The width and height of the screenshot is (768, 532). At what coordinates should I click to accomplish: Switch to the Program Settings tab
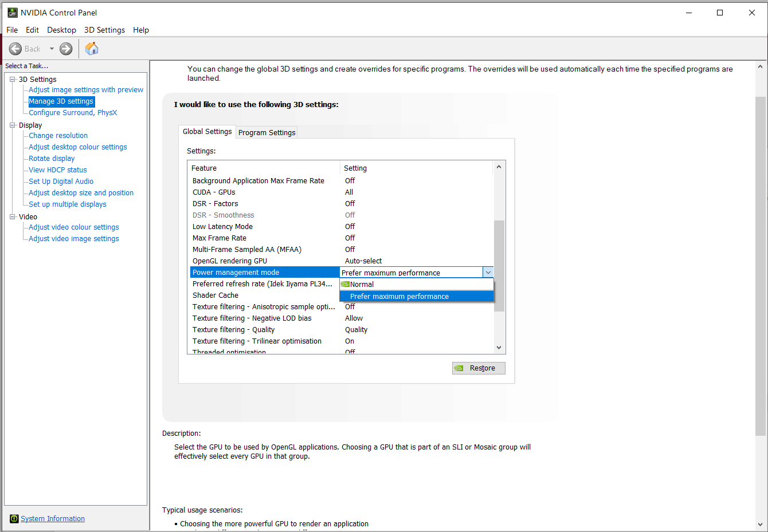267,132
